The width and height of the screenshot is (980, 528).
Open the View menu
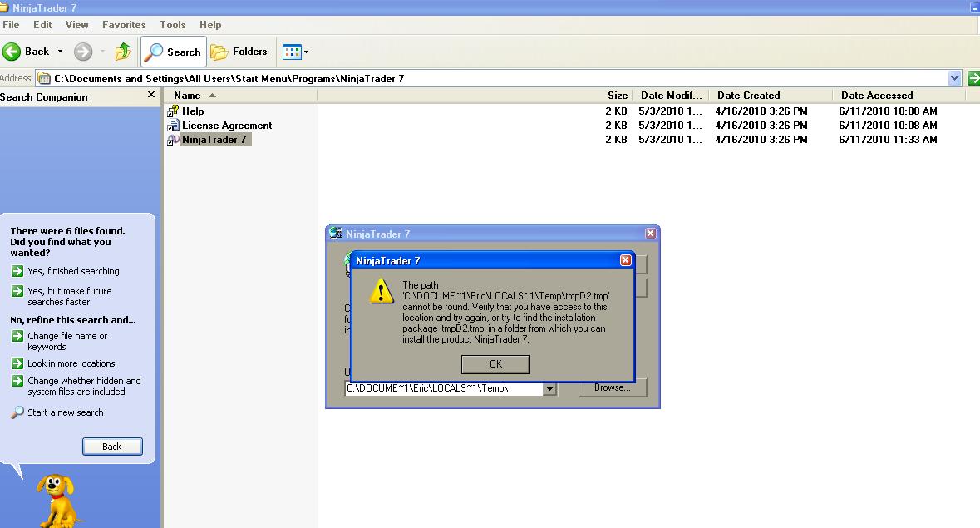point(76,25)
